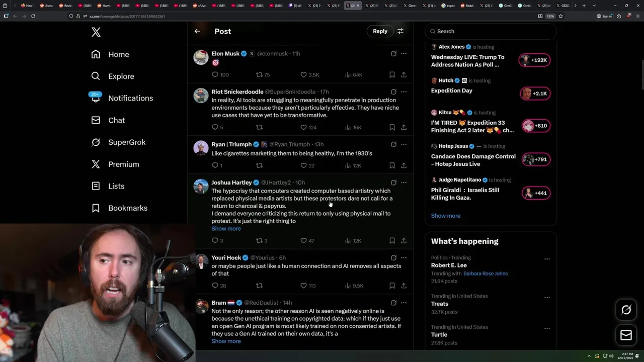Open more options on Bram's post

coord(404,303)
